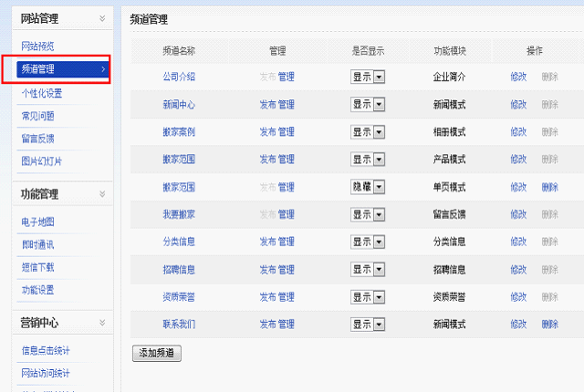
Task: Collapse the 功能管理 section chevron
Action: pos(102,194)
